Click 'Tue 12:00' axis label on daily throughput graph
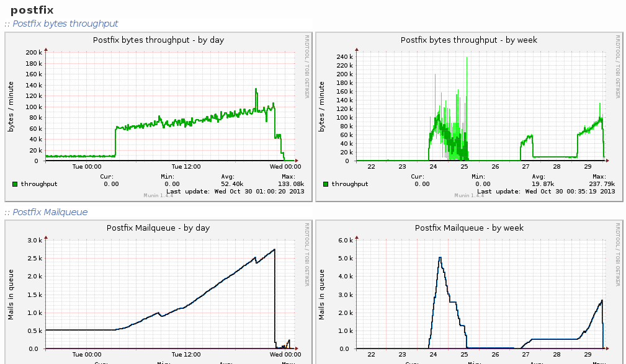 click(186, 166)
